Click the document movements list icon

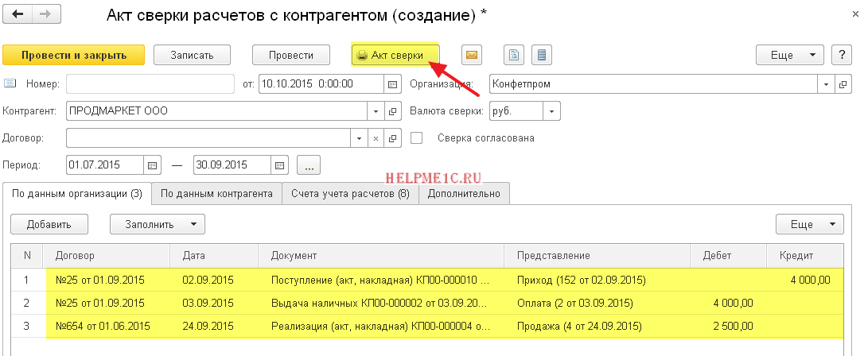543,56
